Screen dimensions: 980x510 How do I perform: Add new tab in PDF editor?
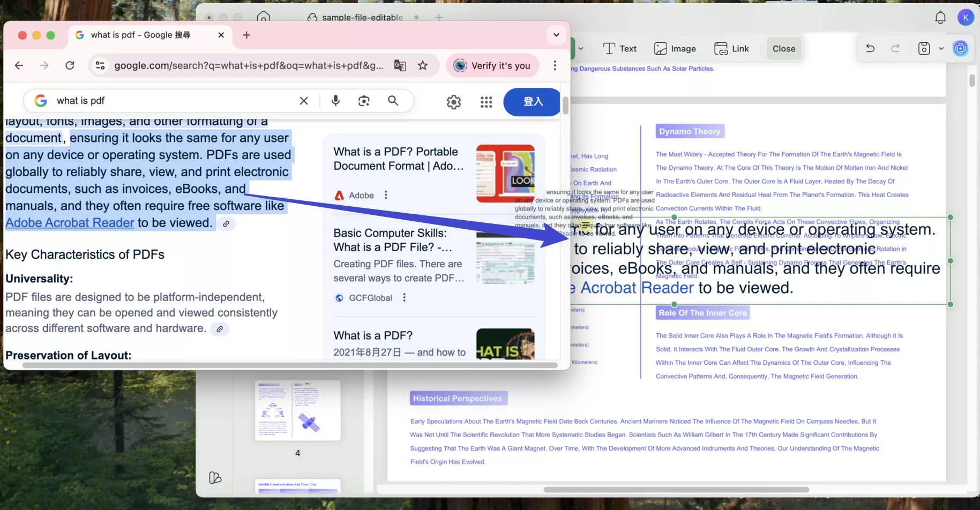439,17
